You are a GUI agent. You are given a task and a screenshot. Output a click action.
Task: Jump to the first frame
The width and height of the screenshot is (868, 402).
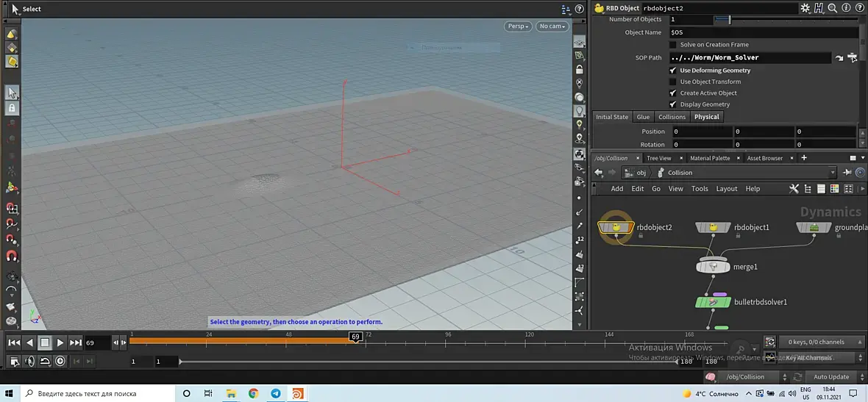(x=14, y=342)
